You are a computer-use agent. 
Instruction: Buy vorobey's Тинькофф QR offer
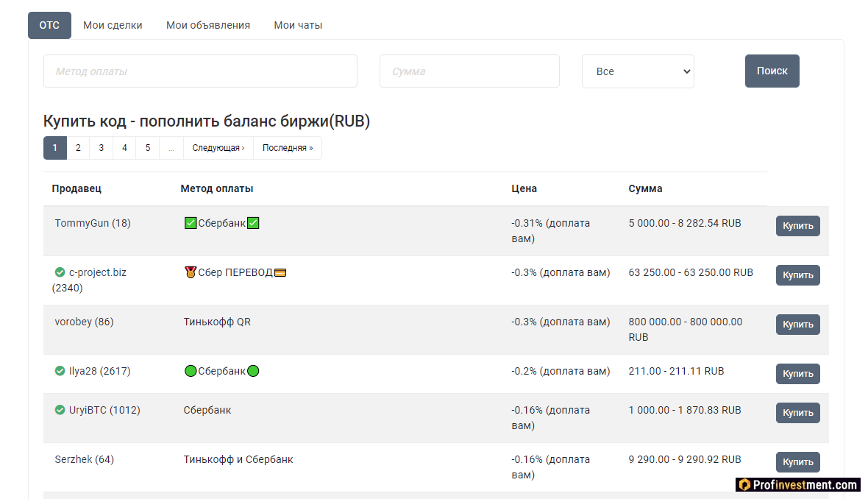pyautogui.click(x=797, y=325)
